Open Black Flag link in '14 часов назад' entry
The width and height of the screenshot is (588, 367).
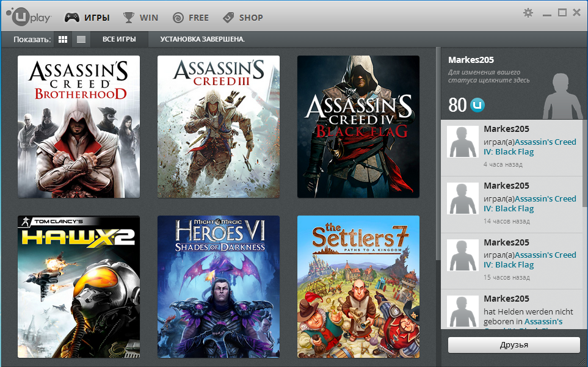[529, 203]
